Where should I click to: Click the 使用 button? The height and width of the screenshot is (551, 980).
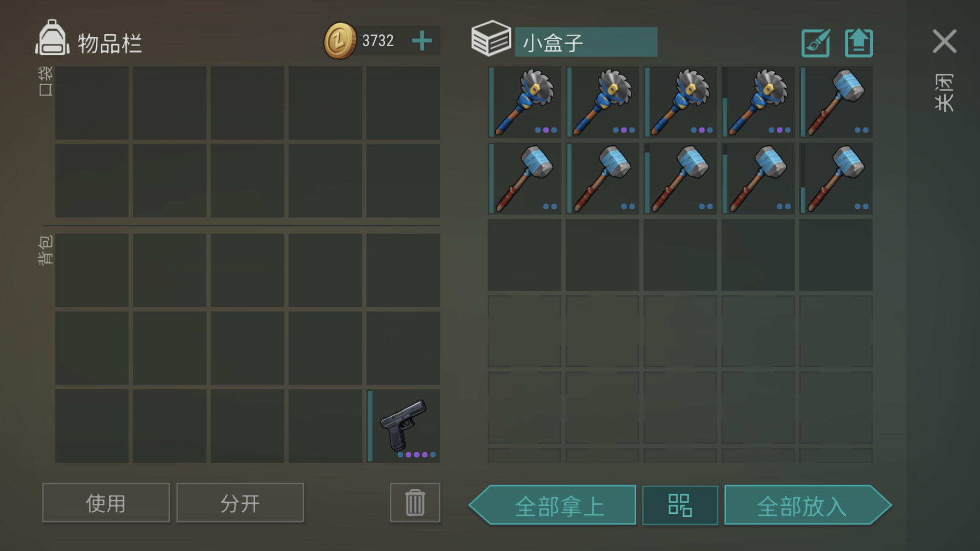[x=106, y=503]
